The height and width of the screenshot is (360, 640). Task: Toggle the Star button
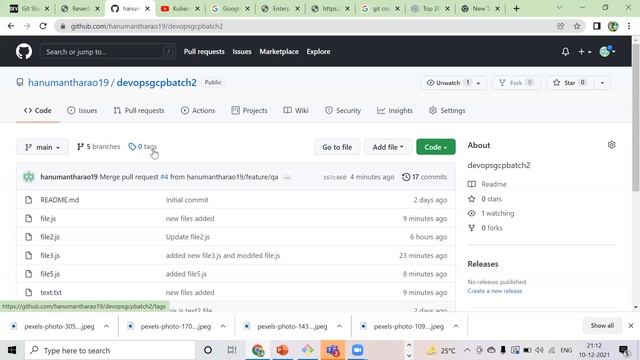(570, 83)
